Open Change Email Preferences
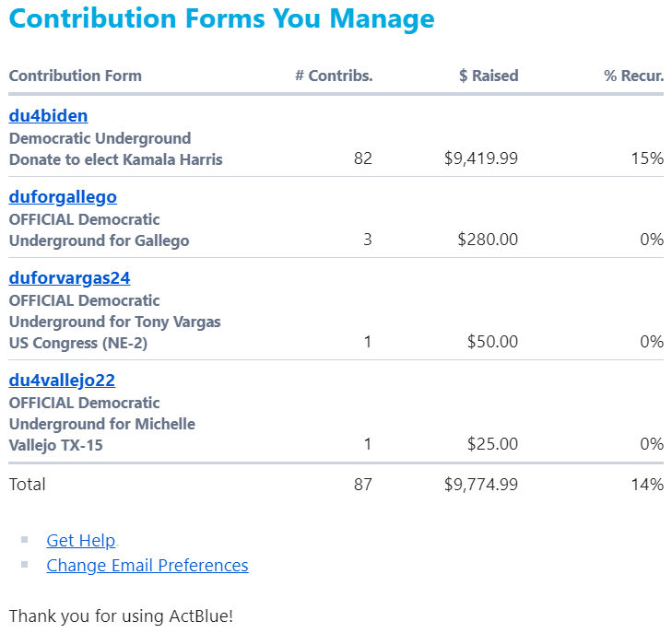The image size is (672, 633). point(147,565)
